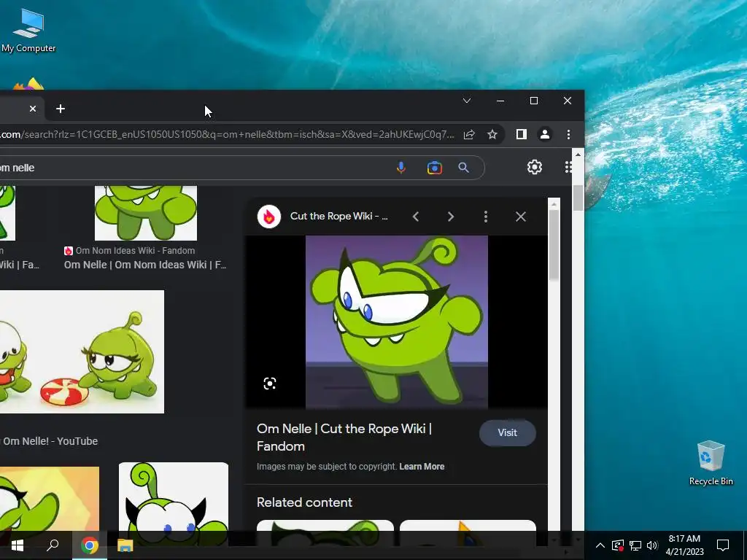Open 'Cut the Rope Wiki' source title
The width and height of the screenshot is (747, 560).
pos(338,216)
